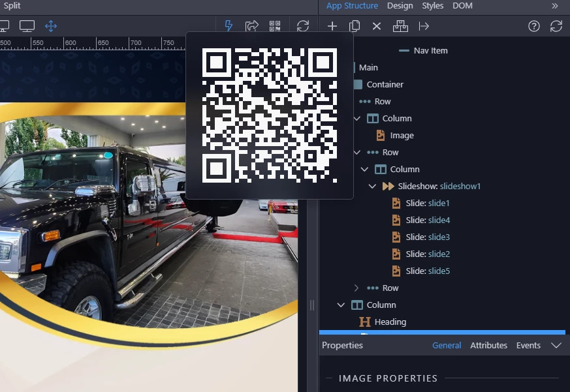The width and height of the screenshot is (570, 392).
Task: Click the H icon of Heading node
Action: (x=364, y=322)
